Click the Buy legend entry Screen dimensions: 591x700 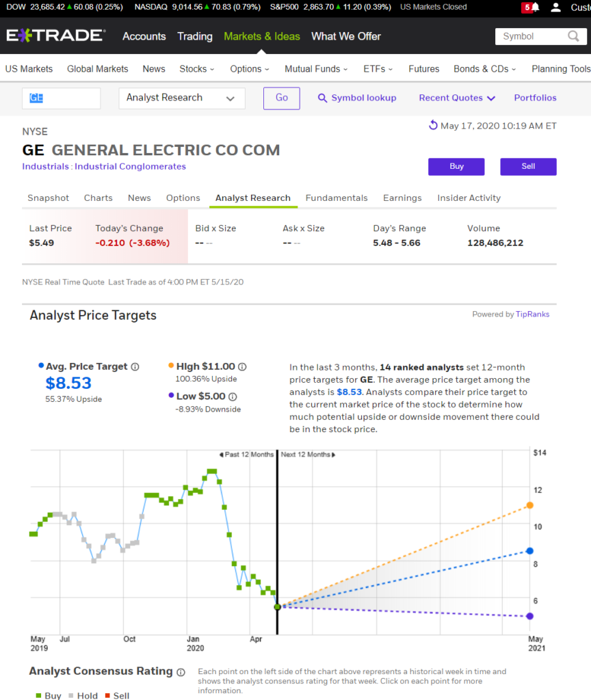pos(49,695)
